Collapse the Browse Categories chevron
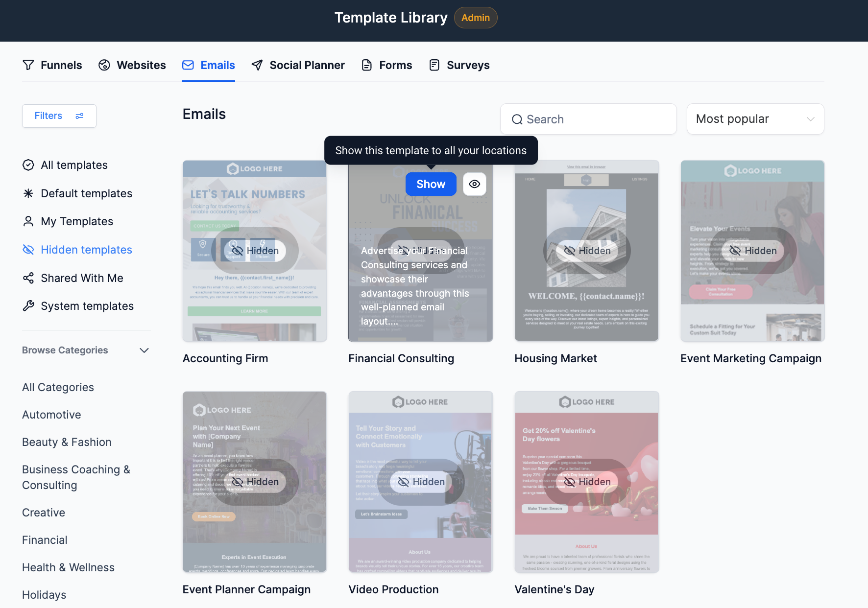The height and width of the screenshot is (608, 868). (144, 350)
